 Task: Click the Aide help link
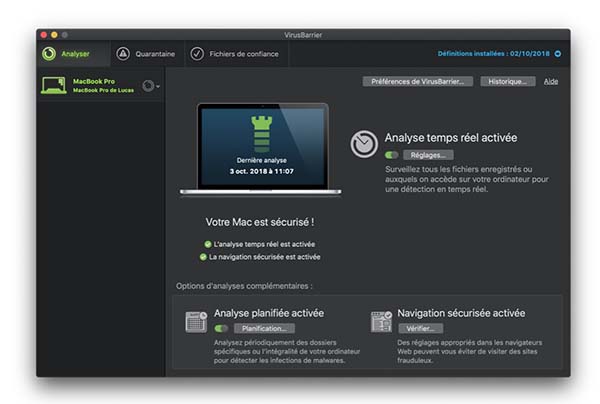[551, 81]
